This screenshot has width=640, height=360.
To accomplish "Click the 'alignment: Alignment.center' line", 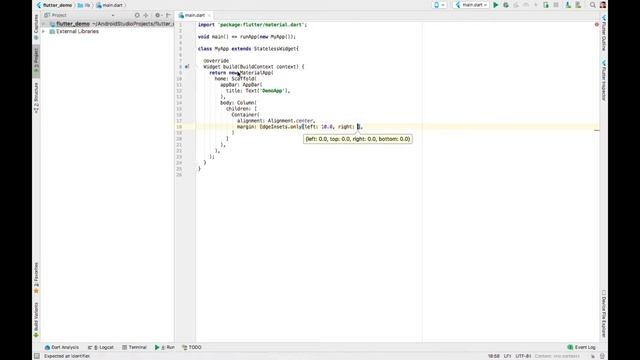I will coord(276,121).
